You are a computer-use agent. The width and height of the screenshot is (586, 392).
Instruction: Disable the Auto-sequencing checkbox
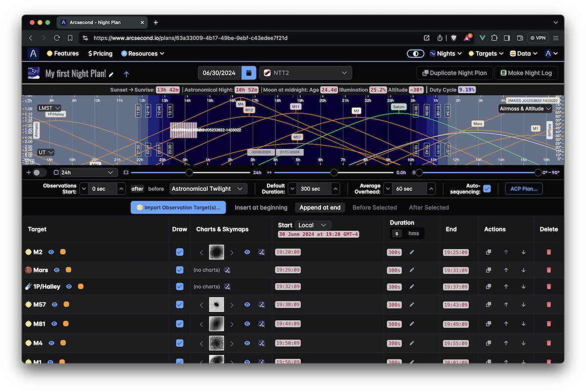point(487,189)
